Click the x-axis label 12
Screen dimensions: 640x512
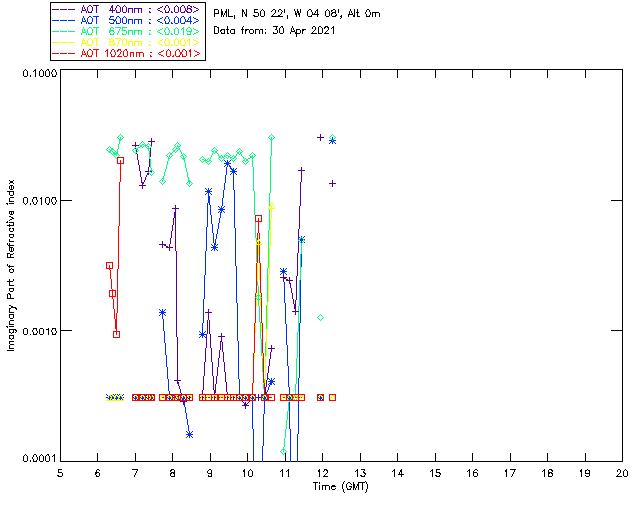[322, 473]
